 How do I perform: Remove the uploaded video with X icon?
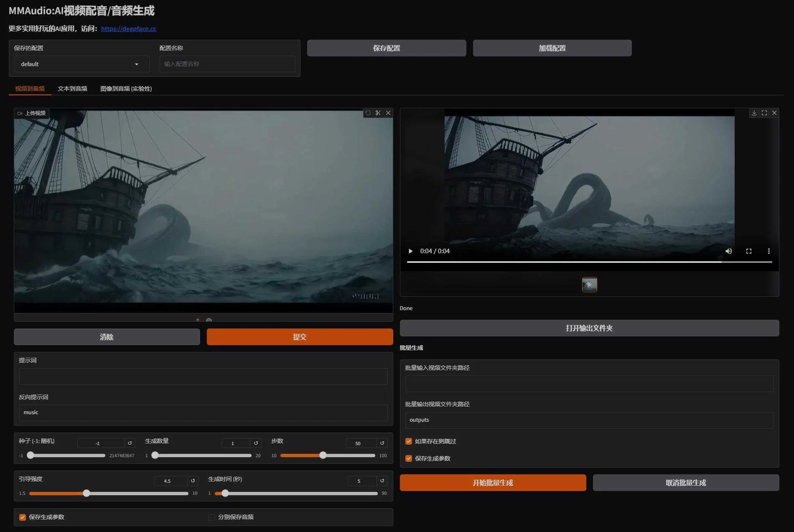pos(388,113)
